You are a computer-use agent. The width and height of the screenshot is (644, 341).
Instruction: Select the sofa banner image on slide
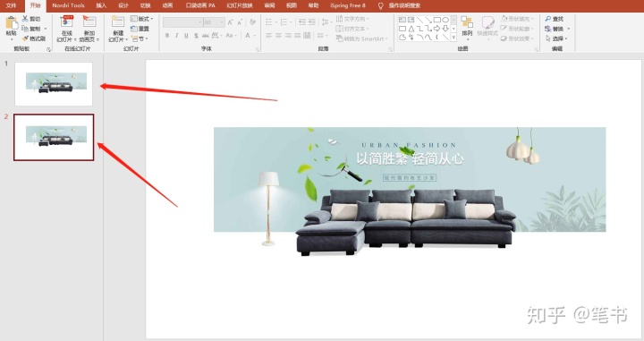pyautogui.click(x=410, y=191)
